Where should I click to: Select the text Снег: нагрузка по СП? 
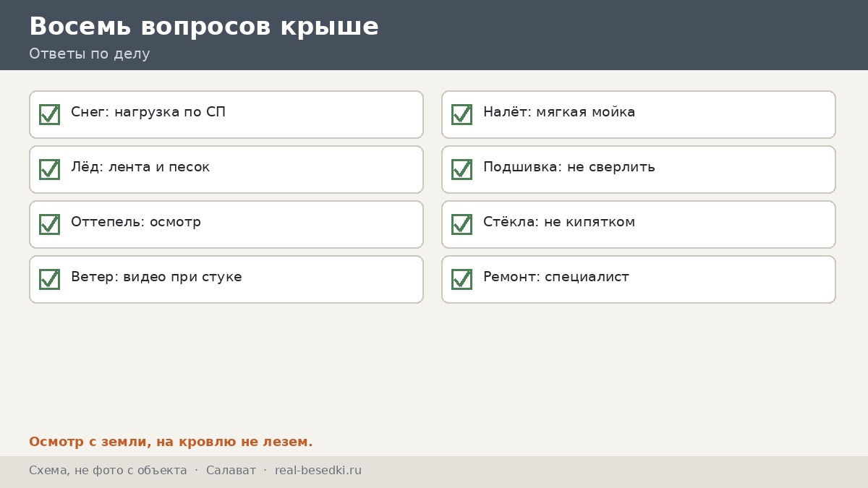148,112
